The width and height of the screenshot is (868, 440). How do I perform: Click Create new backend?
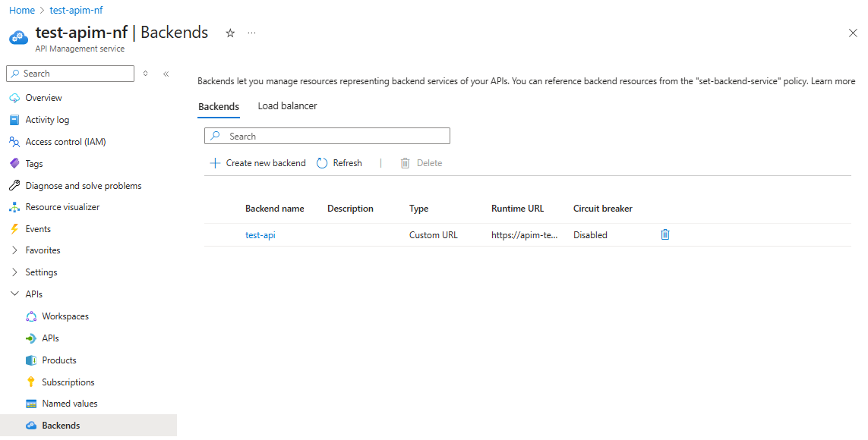point(258,163)
